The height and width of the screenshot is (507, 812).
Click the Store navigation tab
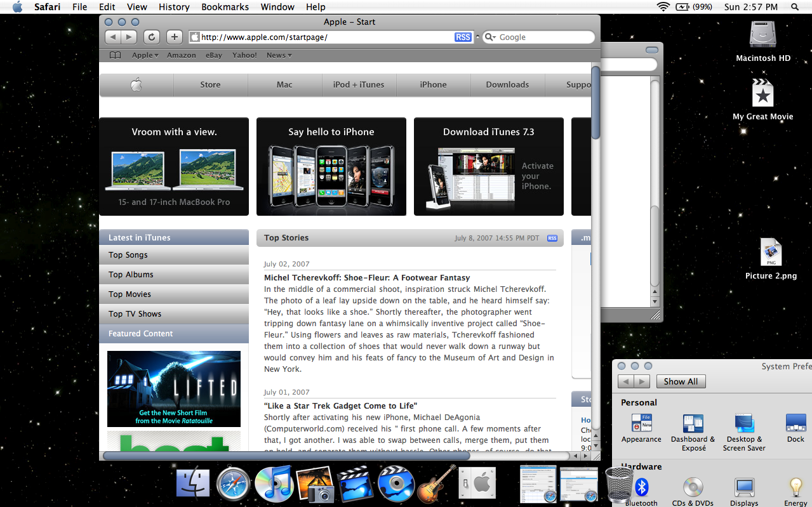(x=210, y=84)
